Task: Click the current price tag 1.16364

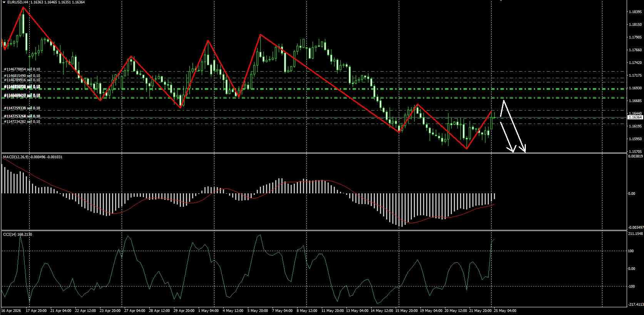Action: click(x=635, y=117)
